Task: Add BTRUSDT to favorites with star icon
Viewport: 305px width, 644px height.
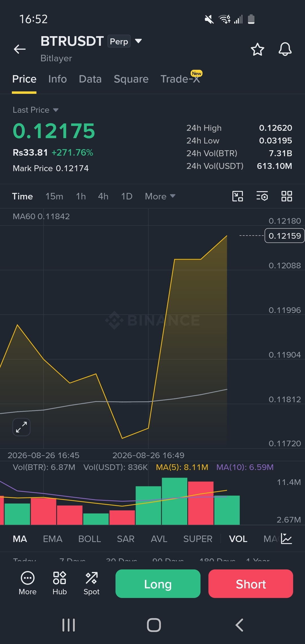Action: (x=257, y=49)
